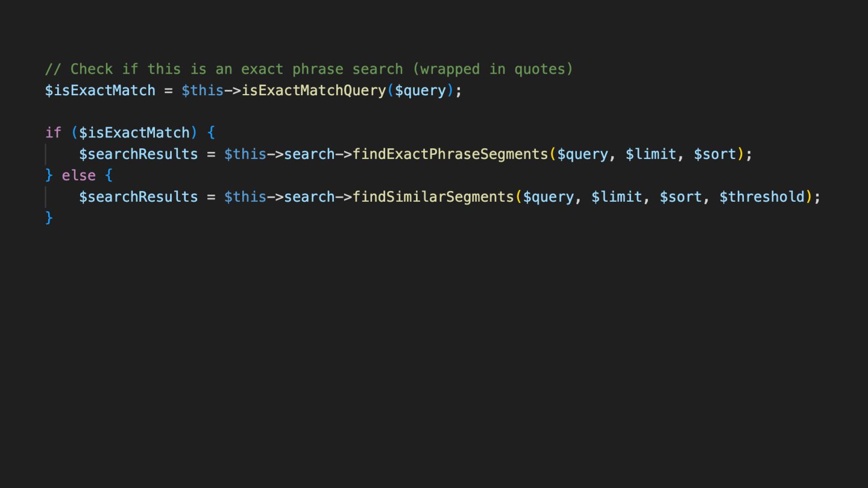Click the isExactMatchQuery method call
This screenshot has width=868, height=488.
(x=313, y=90)
